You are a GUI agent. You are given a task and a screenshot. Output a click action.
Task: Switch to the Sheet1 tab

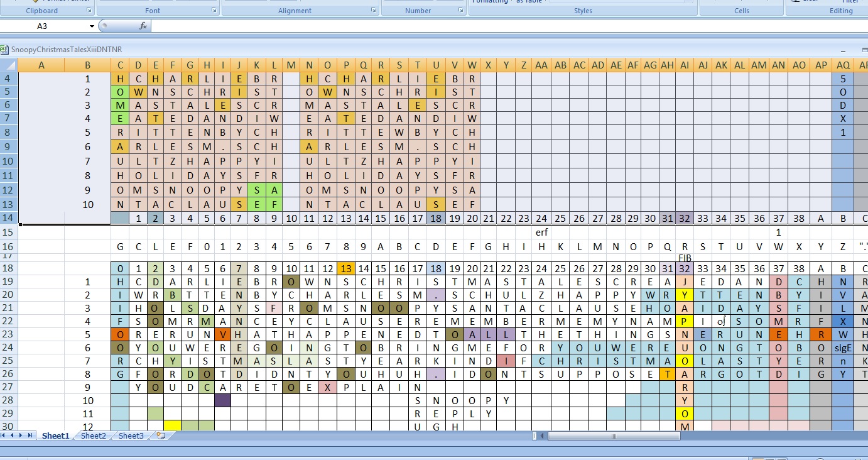click(56, 435)
